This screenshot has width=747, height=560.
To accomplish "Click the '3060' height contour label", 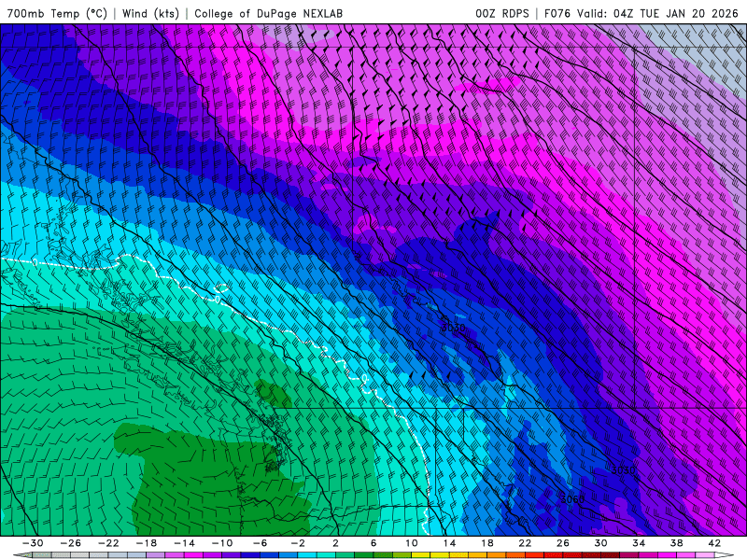I will (572, 499).
